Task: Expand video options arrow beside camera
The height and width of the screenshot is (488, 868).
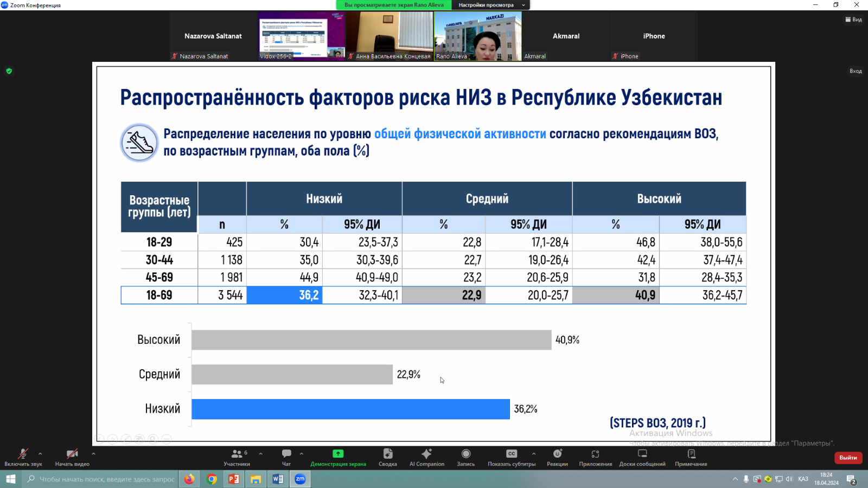Action: pos(93,454)
